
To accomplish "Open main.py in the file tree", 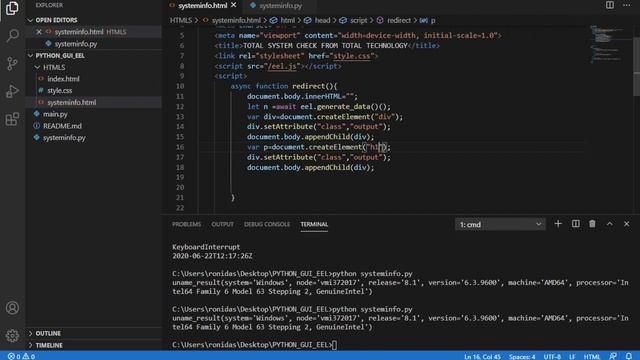I will [55, 114].
